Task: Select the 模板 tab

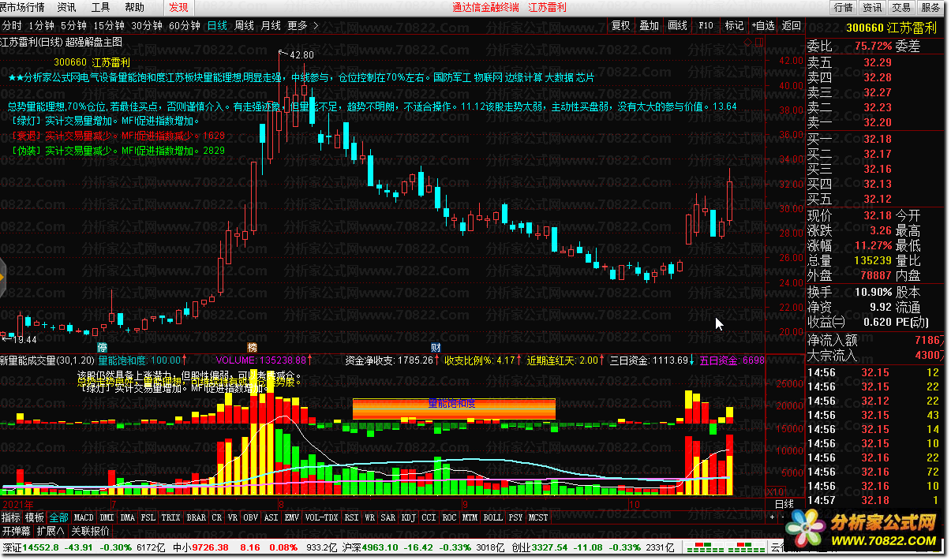Action: 35,517
